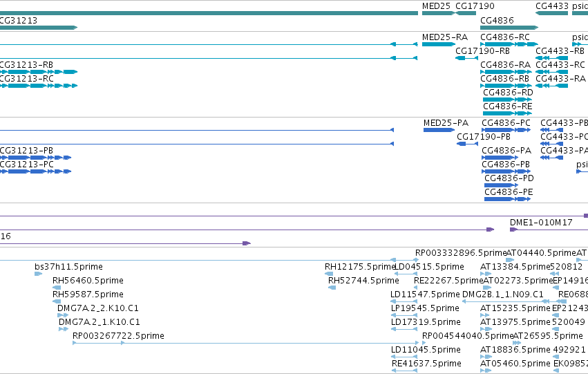This screenshot has height=374, width=588.
Task: Select the CG4836-RA transcript
Action: point(506,72)
